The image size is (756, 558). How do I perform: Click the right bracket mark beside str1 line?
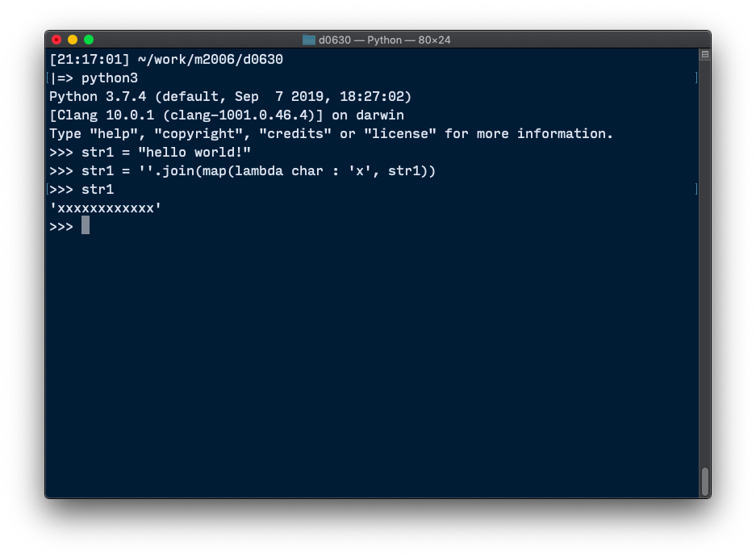[x=696, y=189]
